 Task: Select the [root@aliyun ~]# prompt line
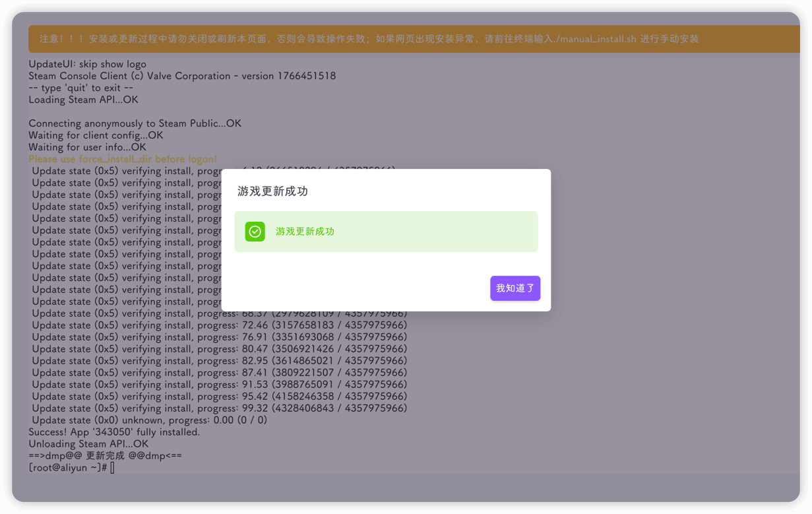pos(71,468)
